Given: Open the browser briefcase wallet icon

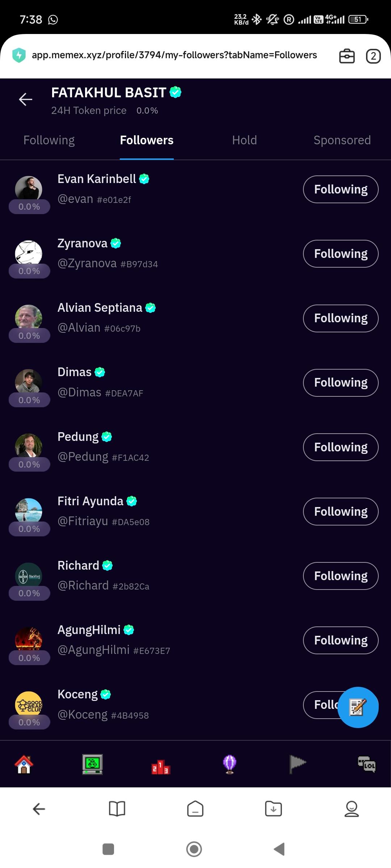Looking at the screenshot, I should (346, 56).
